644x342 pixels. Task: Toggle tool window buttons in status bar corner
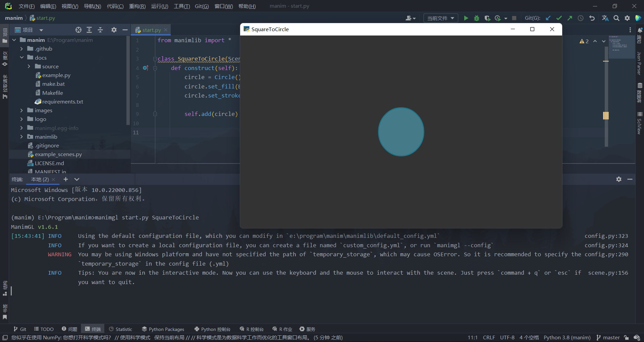pyautogui.click(x=5, y=337)
